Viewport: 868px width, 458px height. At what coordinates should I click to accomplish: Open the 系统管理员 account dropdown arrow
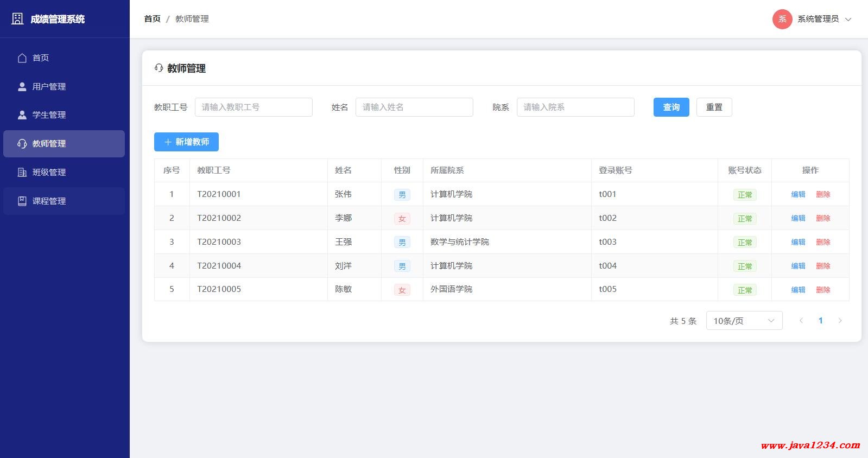848,20
